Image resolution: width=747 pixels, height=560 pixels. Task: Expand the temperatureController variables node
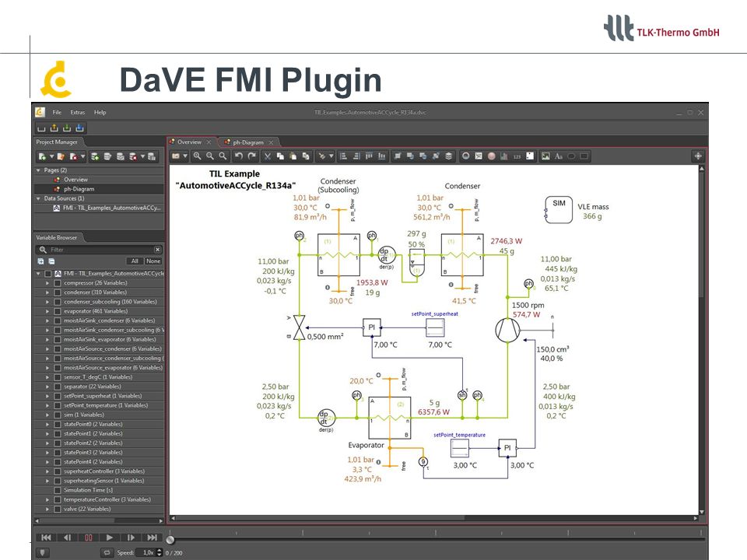(x=47, y=499)
